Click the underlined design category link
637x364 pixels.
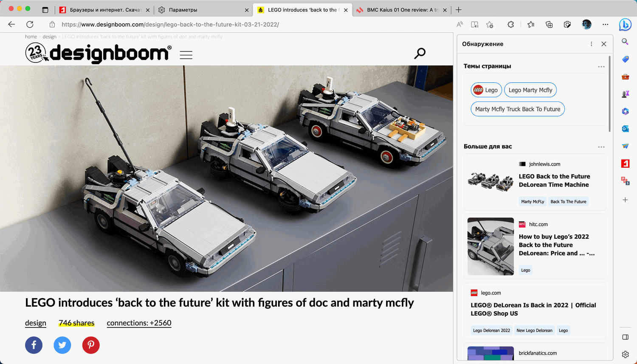click(36, 323)
